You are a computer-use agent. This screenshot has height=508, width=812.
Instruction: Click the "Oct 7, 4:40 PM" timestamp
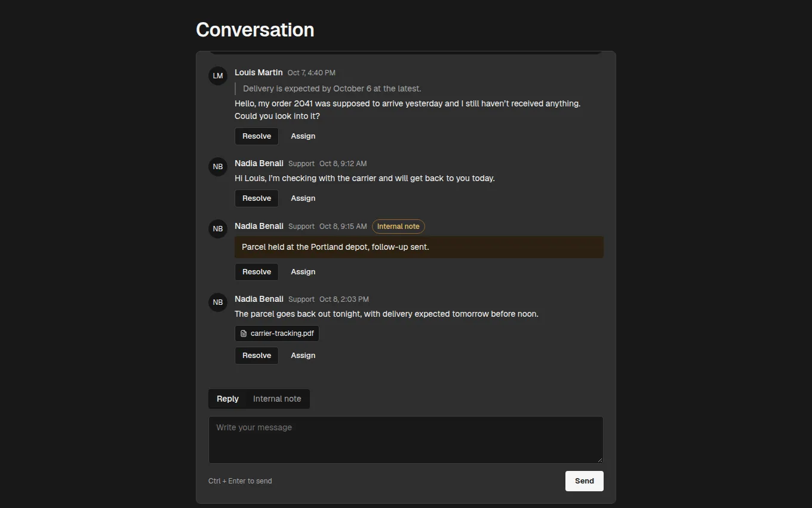coord(312,73)
